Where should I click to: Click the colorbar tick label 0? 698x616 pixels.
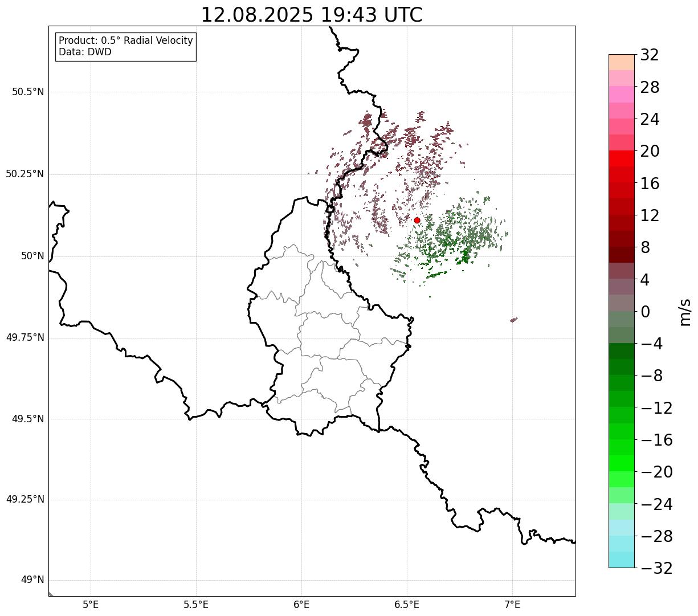645,312
